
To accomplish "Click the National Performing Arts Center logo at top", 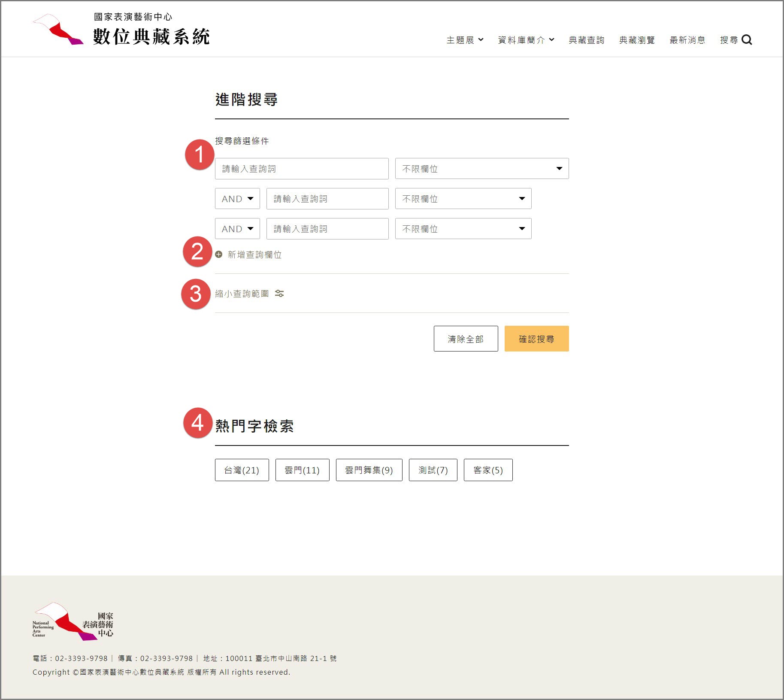I will pos(58,28).
